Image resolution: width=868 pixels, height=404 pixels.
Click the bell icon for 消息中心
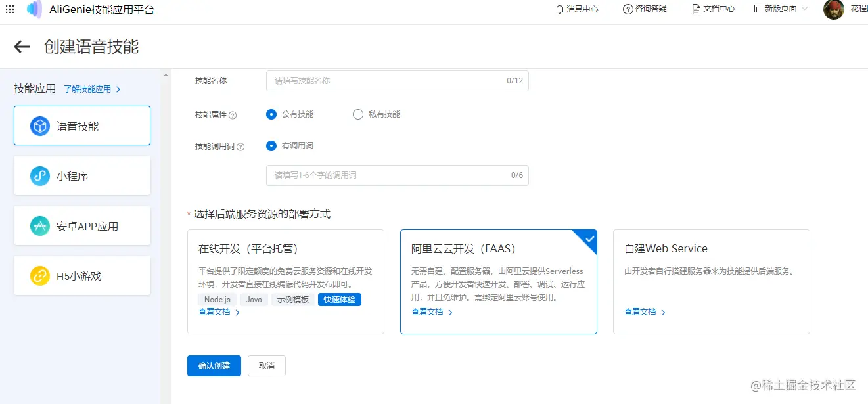pos(560,9)
